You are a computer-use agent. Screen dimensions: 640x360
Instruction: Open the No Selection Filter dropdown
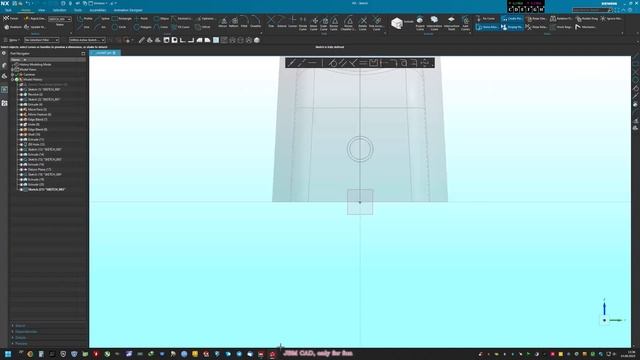tap(42, 40)
